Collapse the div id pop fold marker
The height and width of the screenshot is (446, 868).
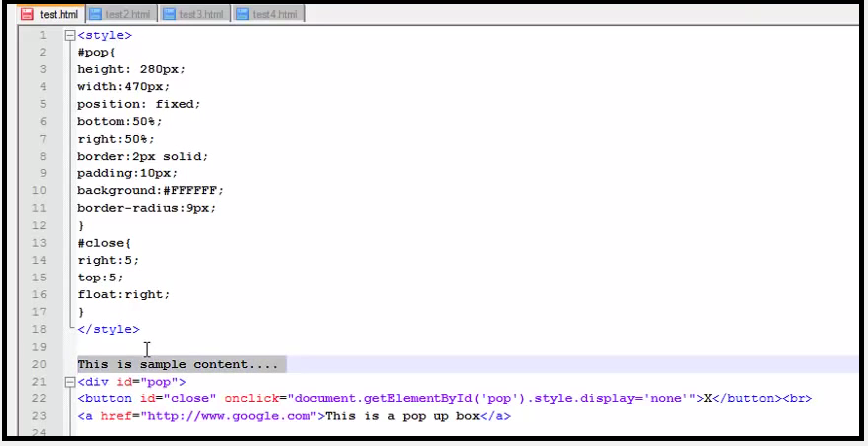[x=69, y=382]
